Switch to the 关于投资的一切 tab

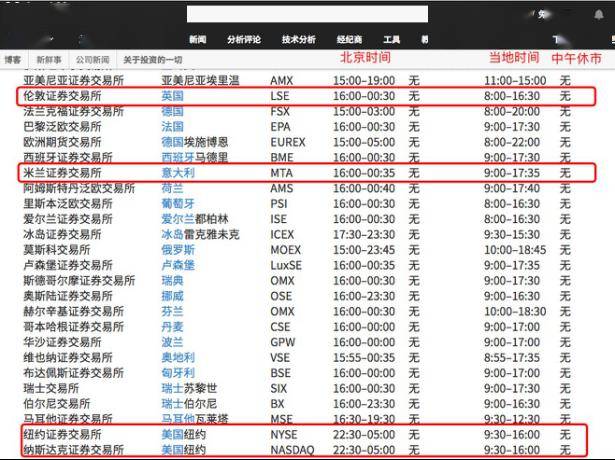(153, 60)
